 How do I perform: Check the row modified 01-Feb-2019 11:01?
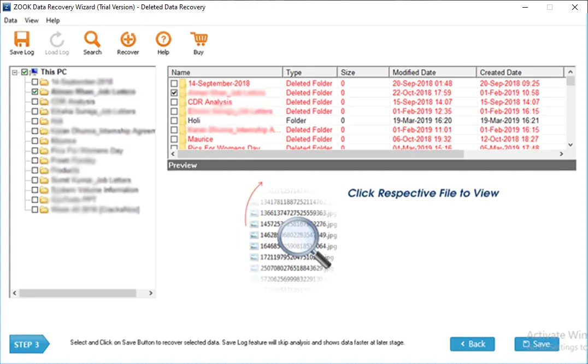point(174,130)
